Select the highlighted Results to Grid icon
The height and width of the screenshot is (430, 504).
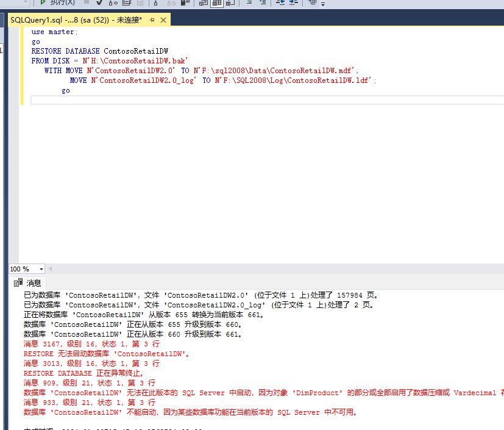216,2
